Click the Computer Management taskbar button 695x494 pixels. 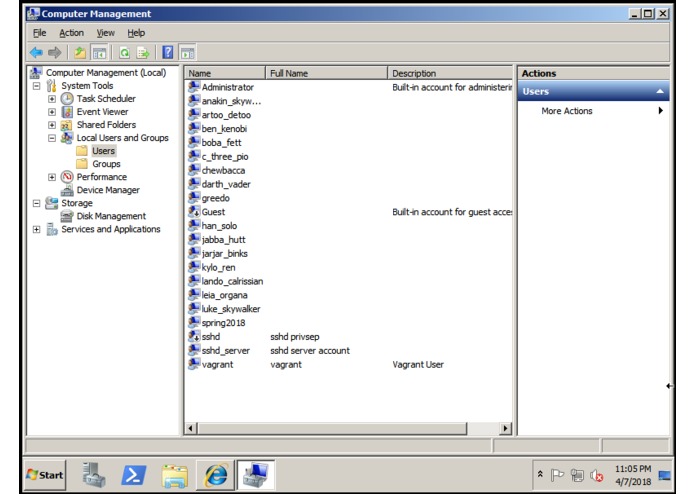click(256, 475)
